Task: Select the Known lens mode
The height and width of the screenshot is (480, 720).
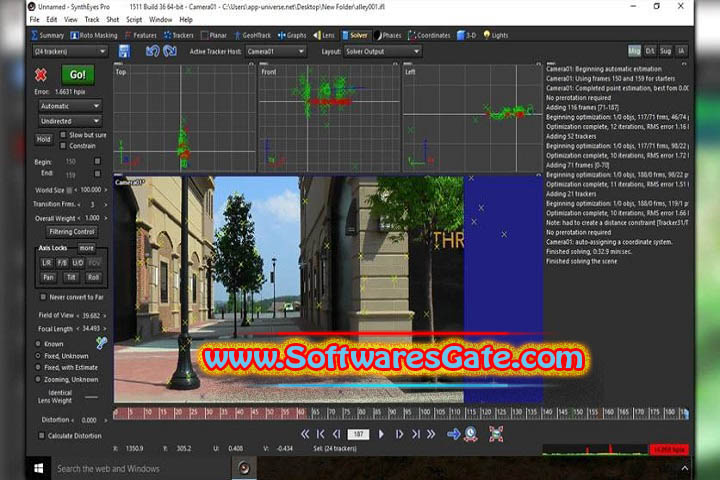Action: coord(38,344)
